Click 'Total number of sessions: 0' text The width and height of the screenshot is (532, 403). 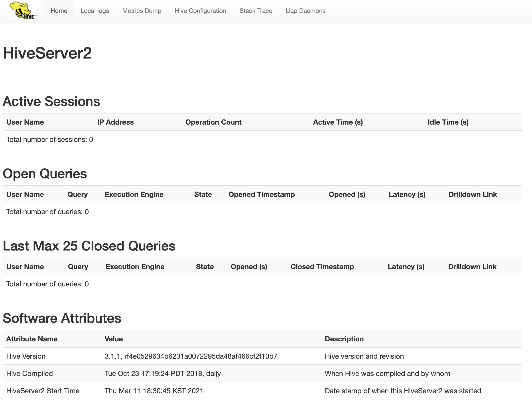[49, 139]
